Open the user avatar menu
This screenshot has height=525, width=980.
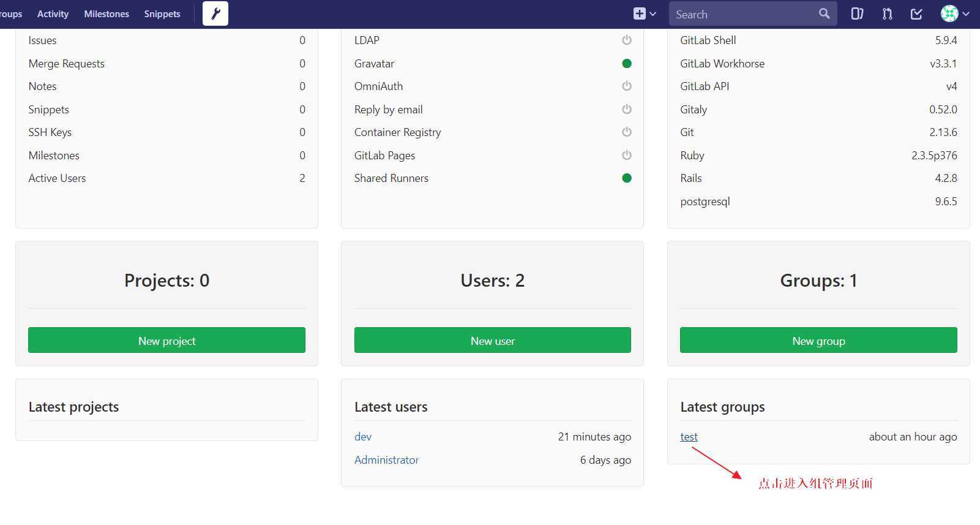[955, 13]
